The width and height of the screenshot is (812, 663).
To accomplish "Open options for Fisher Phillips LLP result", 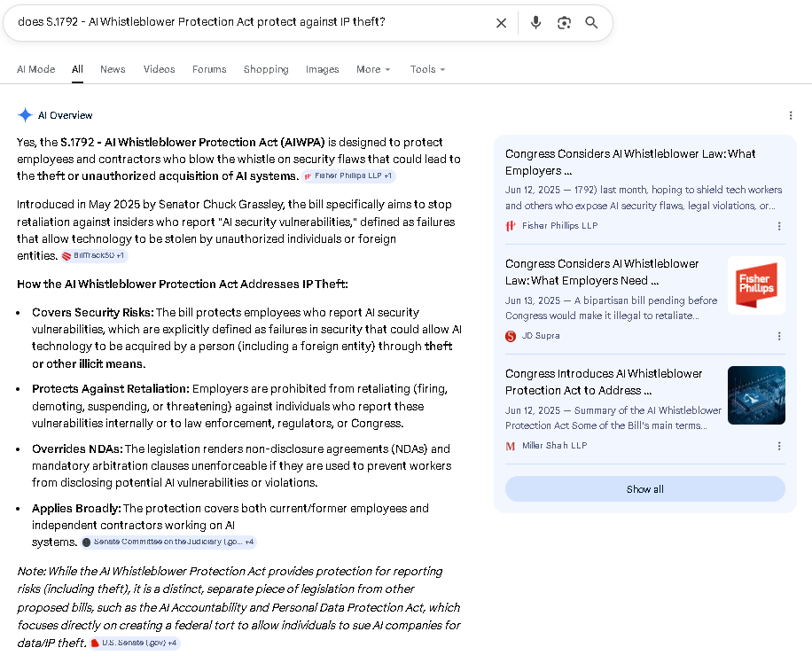I will pyautogui.click(x=779, y=226).
